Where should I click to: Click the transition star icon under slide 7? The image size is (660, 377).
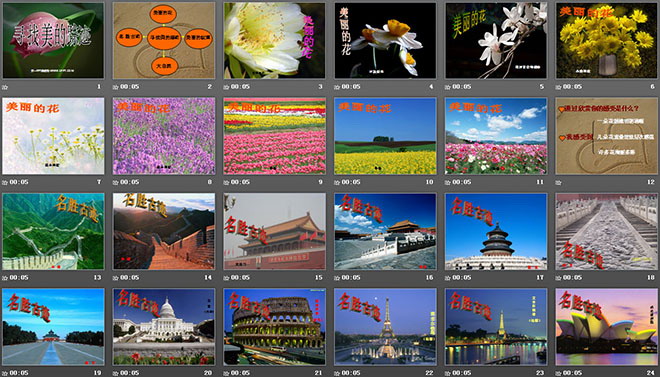[5, 183]
